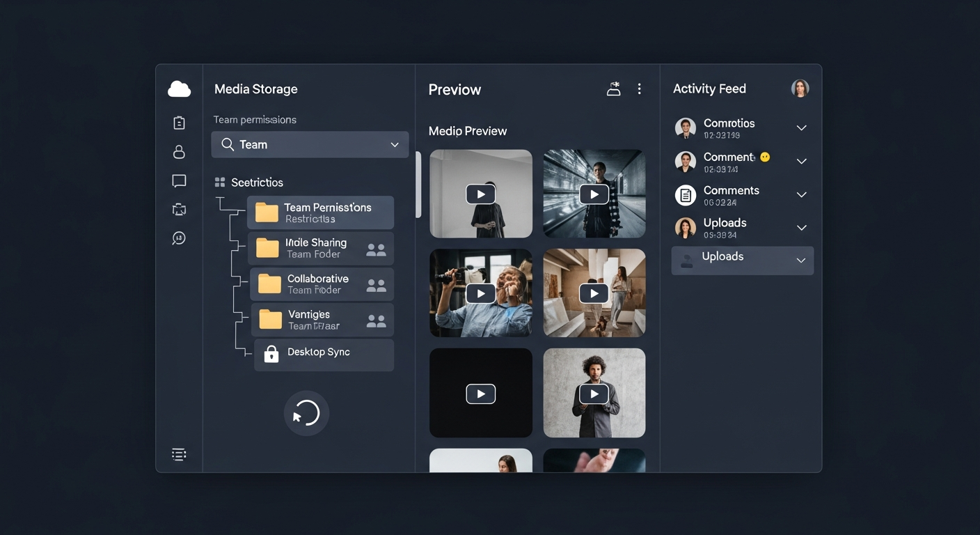Toggle sharing icon on Indie Sharing folder
Screen dimensions: 980x535
click(376, 250)
